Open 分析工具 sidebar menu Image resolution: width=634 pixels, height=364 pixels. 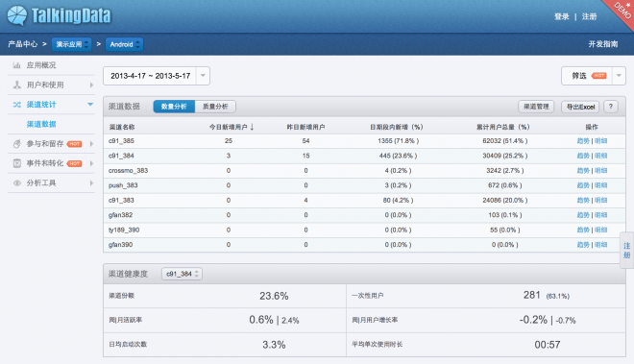41,182
